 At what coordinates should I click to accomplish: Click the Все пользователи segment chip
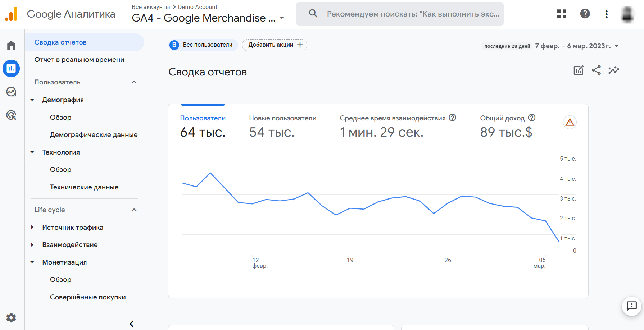click(203, 45)
